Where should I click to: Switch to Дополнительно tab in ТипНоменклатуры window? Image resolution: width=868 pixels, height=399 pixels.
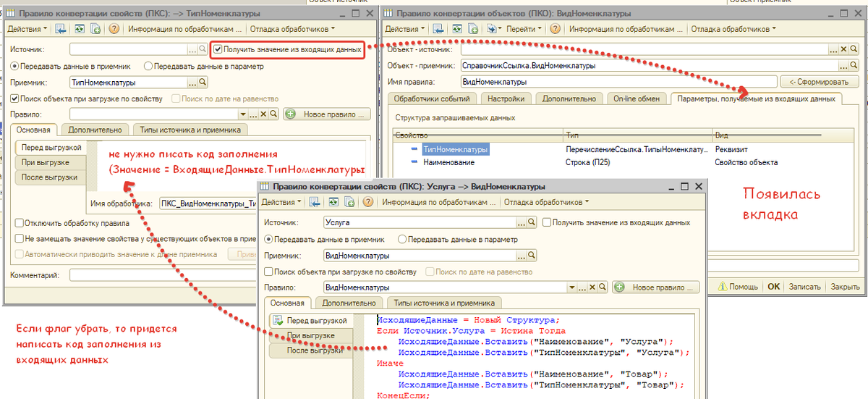[x=95, y=130]
